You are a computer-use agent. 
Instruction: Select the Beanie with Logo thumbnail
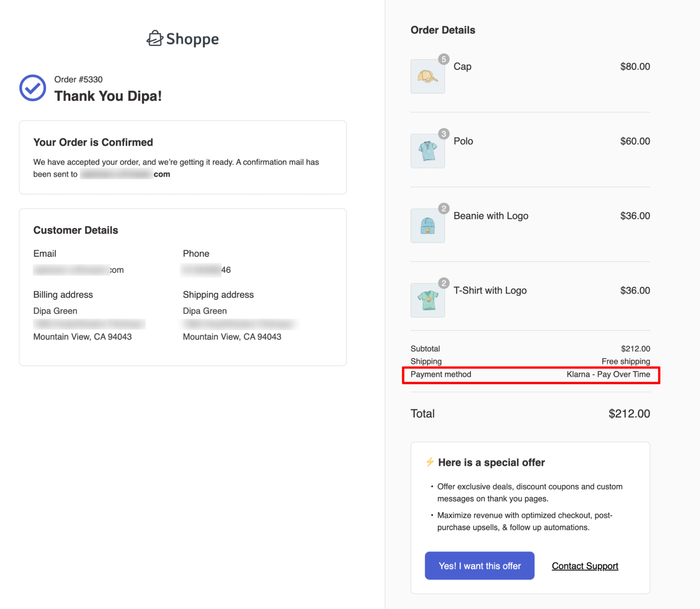click(427, 225)
